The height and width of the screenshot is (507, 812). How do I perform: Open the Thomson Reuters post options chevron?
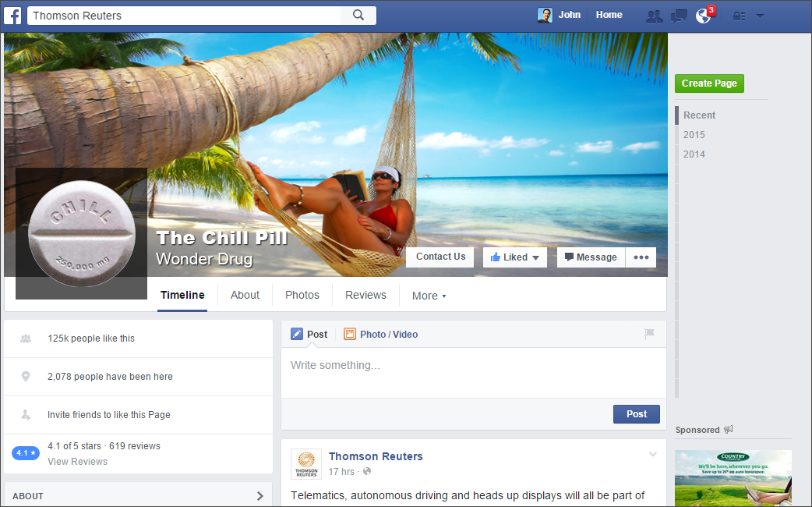click(653, 454)
